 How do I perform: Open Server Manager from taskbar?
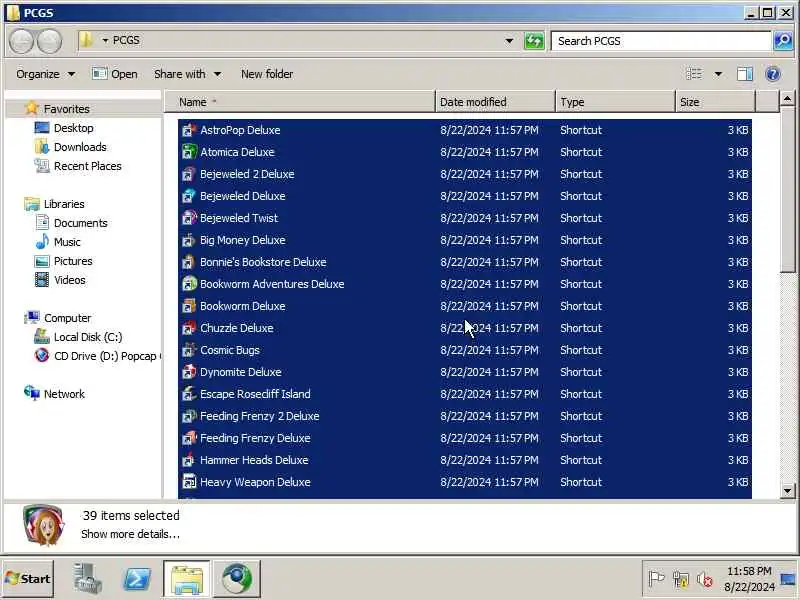pyautogui.click(x=87, y=579)
